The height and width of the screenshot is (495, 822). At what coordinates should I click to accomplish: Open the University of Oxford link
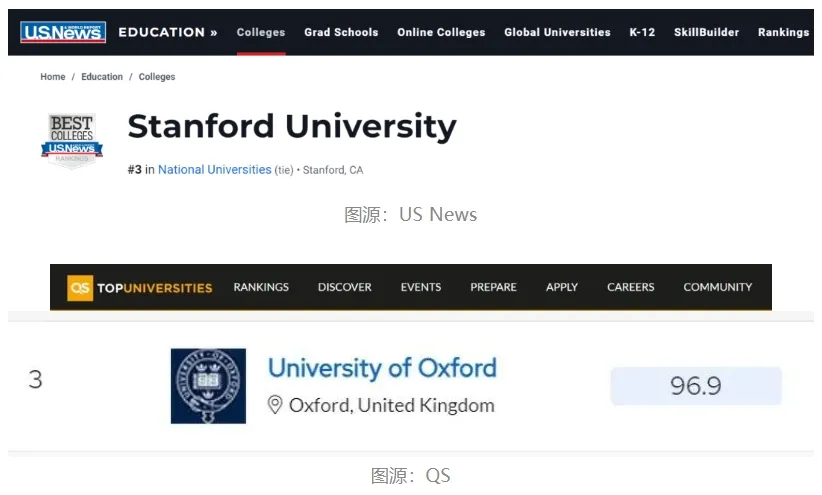[x=382, y=368]
